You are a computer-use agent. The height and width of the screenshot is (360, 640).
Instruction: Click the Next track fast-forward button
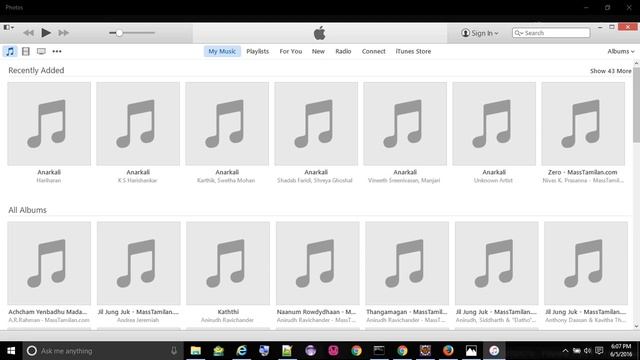point(64,33)
